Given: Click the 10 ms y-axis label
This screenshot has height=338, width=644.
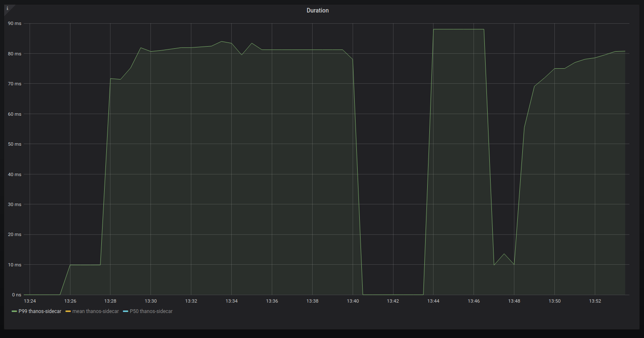Looking at the screenshot, I should [x=15, y=265].
